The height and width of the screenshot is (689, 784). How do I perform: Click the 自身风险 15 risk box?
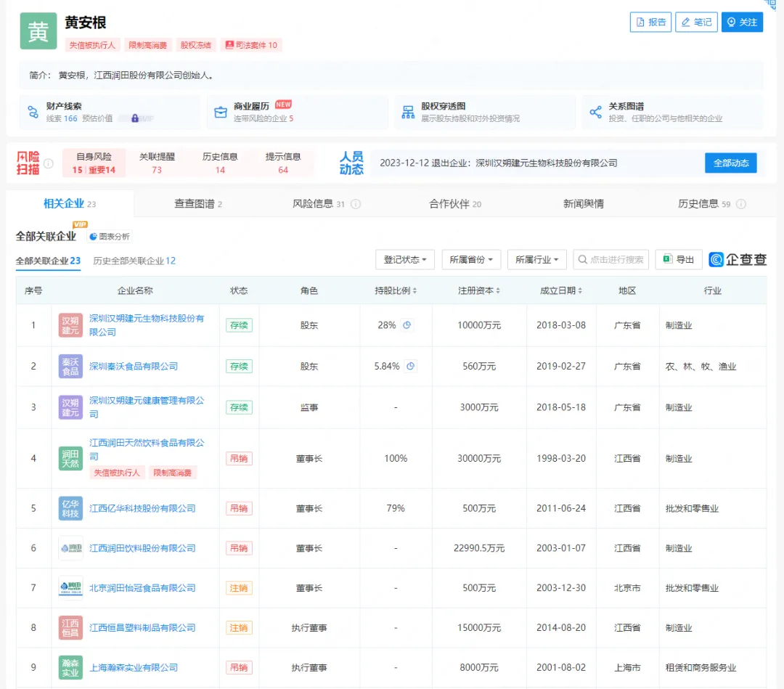(x=94, y=163)
